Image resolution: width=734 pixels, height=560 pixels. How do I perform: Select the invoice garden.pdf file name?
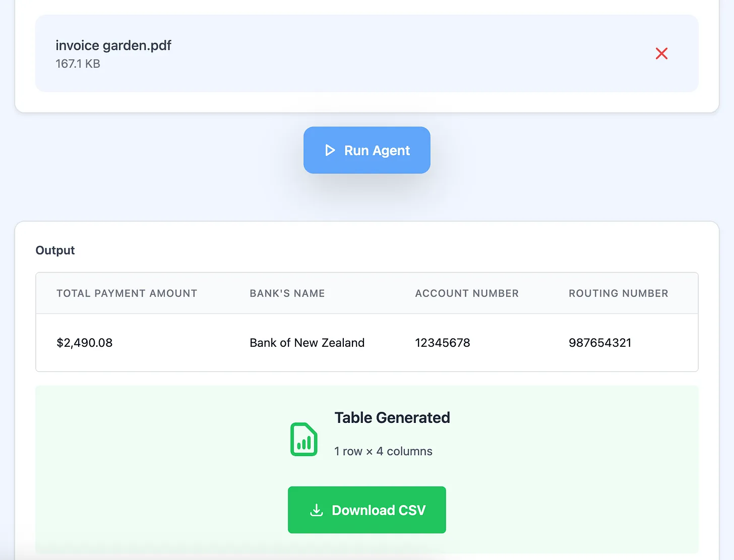tap(113, 45)
